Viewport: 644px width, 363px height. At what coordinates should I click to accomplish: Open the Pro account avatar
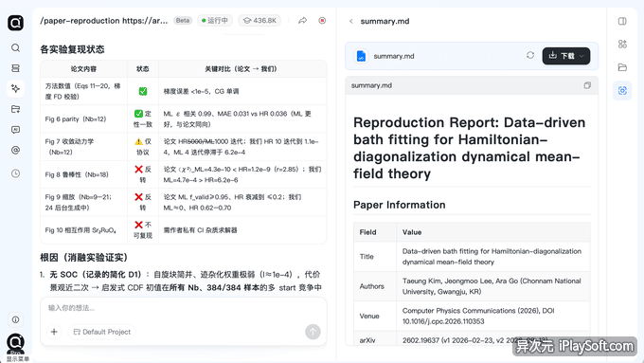tap(15, 343)
